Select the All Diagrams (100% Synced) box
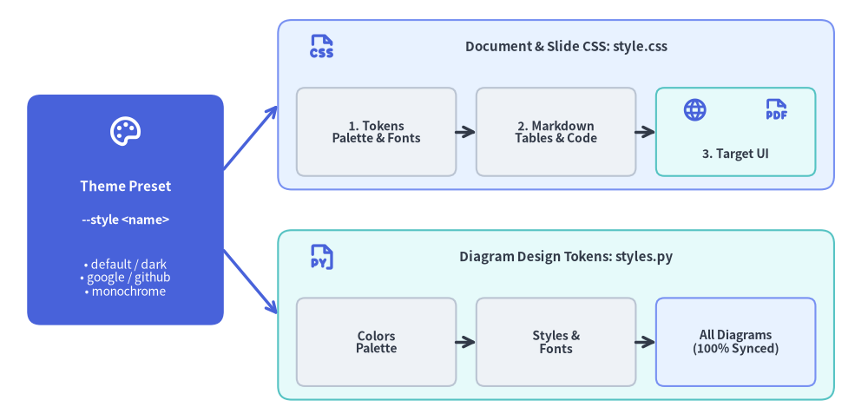 click(x=736, y=342)
